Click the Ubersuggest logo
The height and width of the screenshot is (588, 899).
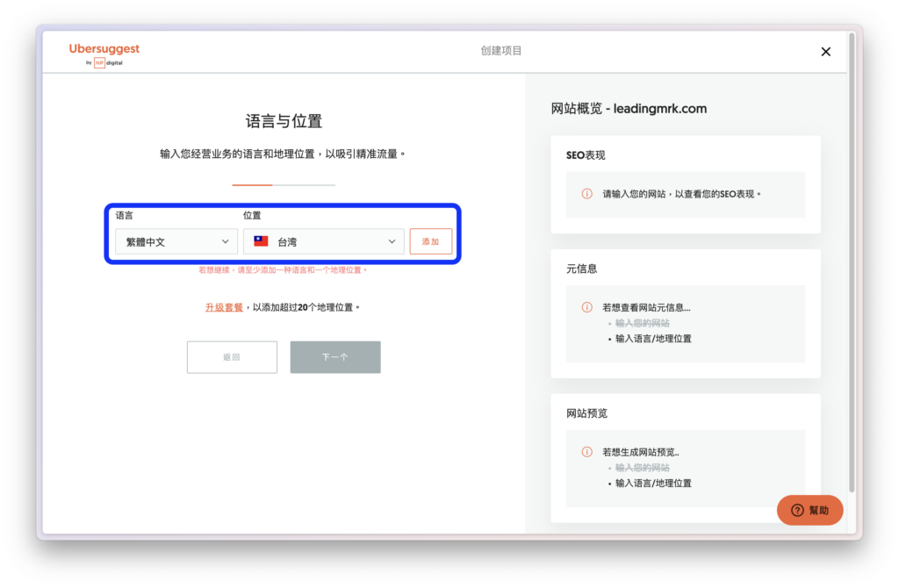point(104,54)
